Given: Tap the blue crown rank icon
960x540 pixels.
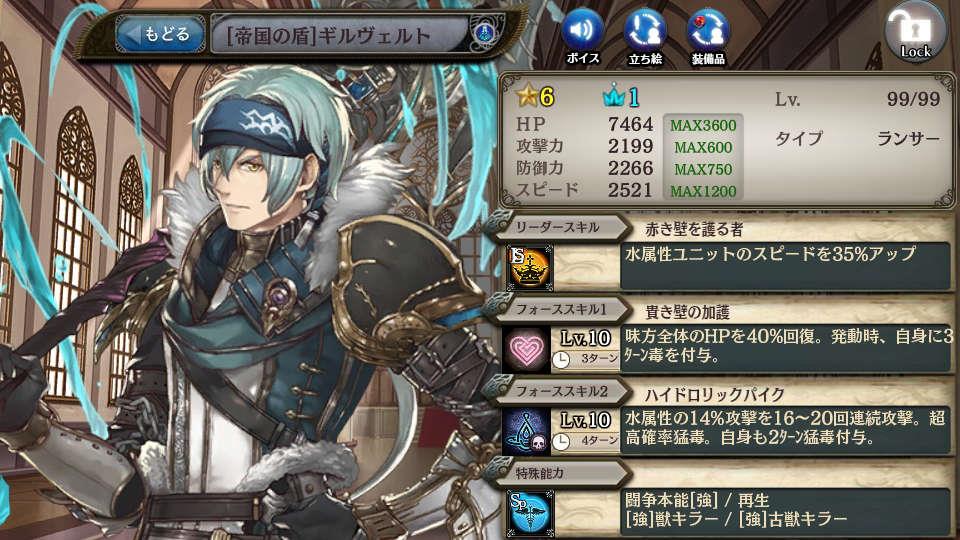Looking at the screenshot, I should click(613, 96).
